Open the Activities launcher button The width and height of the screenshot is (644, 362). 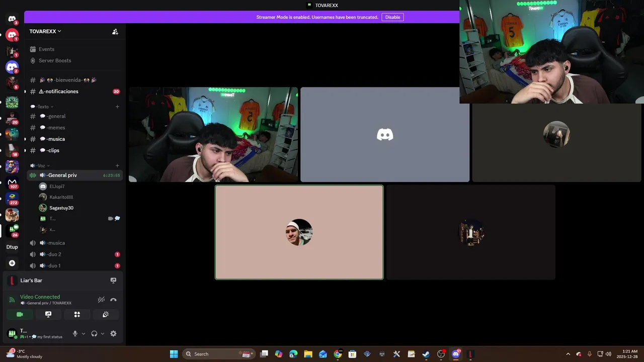[77, 314]
